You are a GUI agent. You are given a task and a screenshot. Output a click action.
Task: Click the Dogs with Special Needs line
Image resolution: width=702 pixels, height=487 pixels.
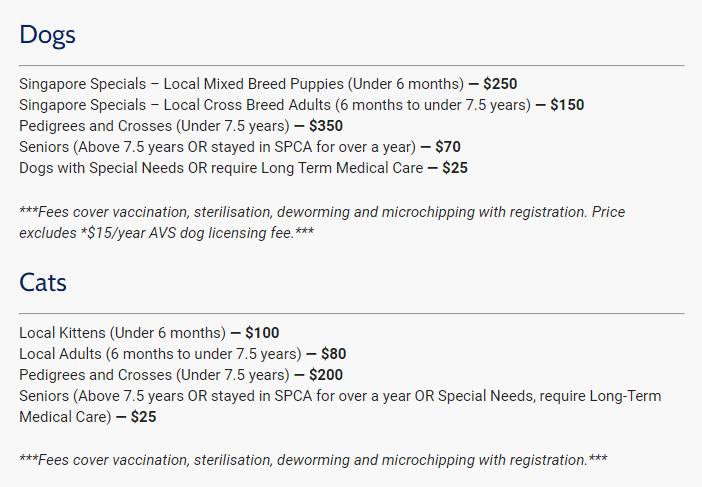221,168
